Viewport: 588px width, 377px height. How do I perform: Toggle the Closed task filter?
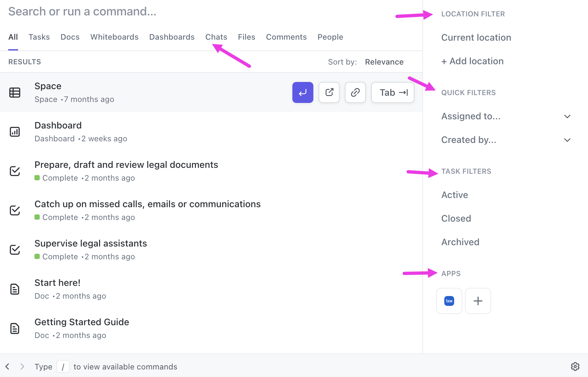coord(456,218)
